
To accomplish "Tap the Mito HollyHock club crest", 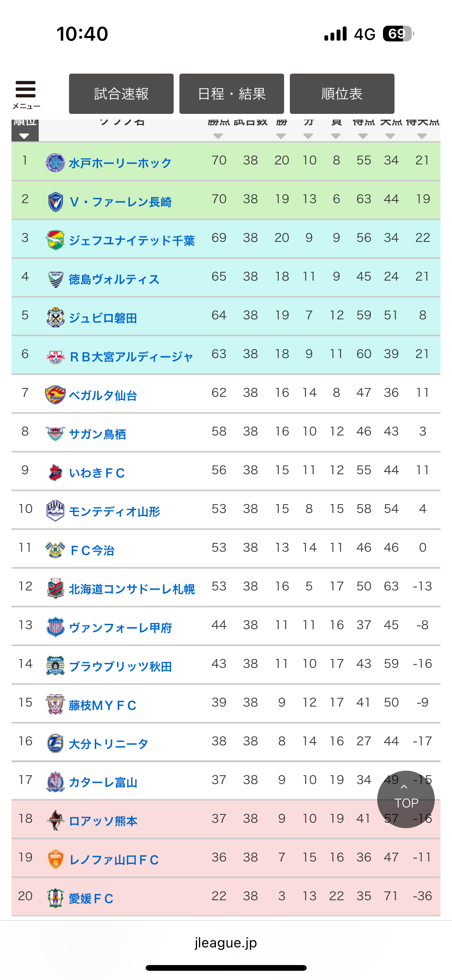I will (x=55, y=162).
